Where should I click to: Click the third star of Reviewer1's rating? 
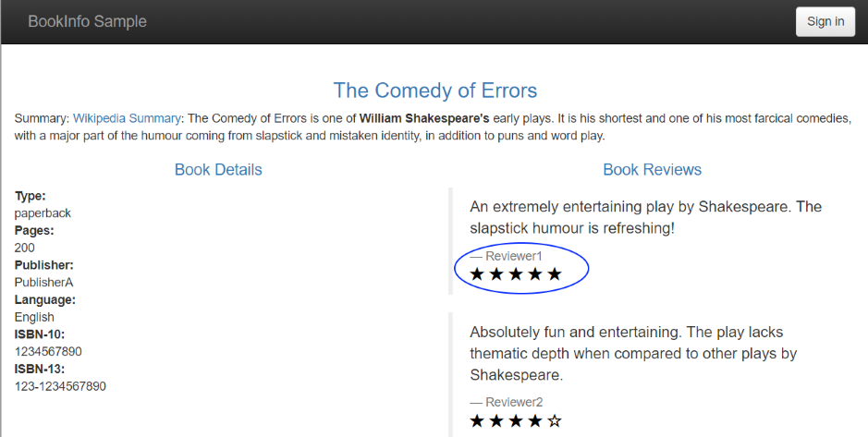(x=516, y=273)
